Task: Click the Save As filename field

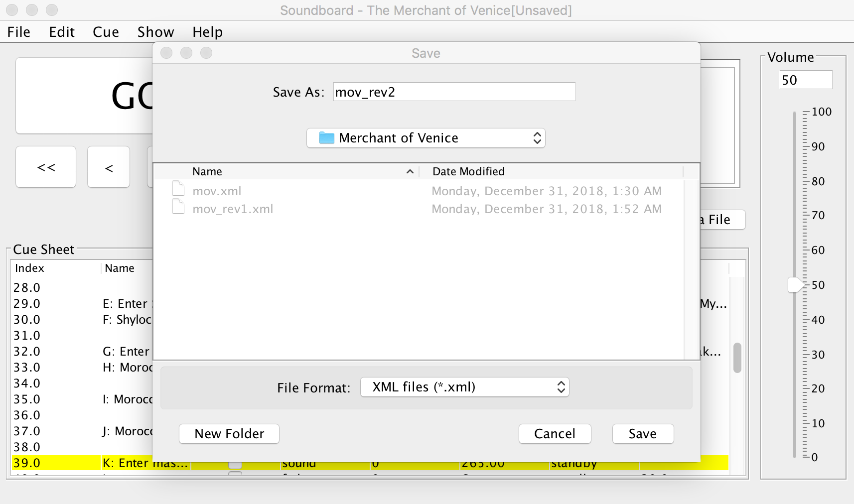Action: point(454,92)
